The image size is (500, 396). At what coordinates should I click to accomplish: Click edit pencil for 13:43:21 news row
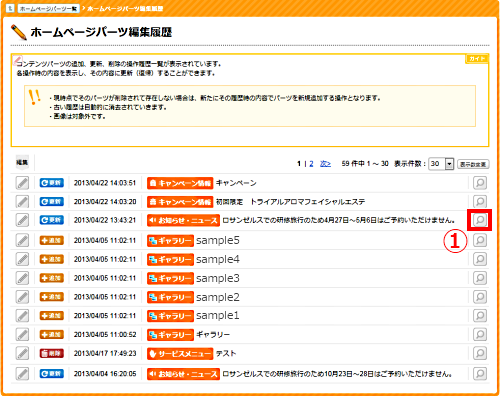(x=22, y=220)
